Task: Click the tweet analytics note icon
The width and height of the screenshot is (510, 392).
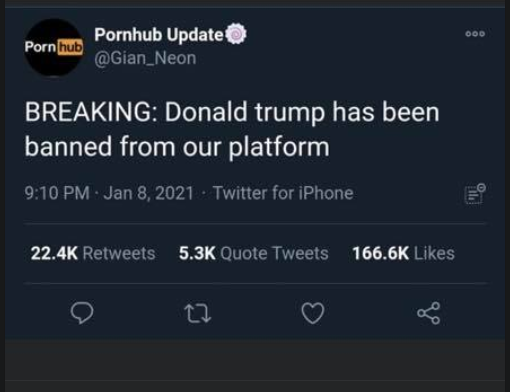Action: [x=475, y=193]
